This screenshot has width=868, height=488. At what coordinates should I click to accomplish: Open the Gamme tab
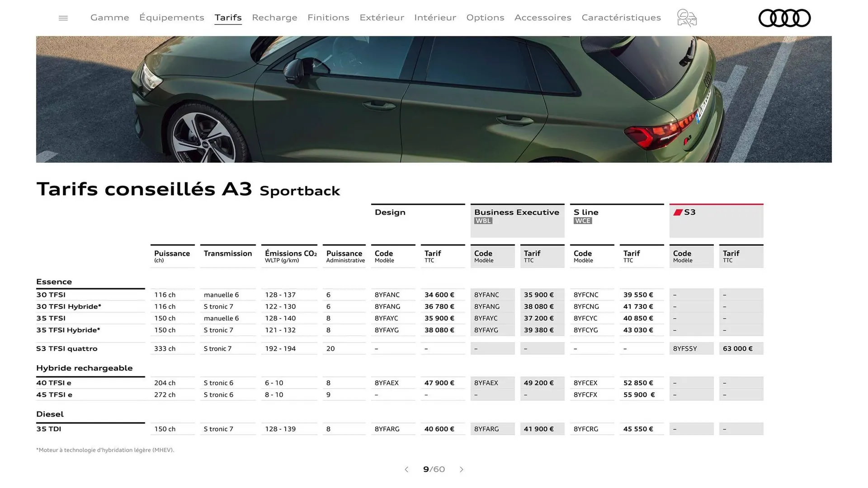pyautogui.click(x=109, y=18)
